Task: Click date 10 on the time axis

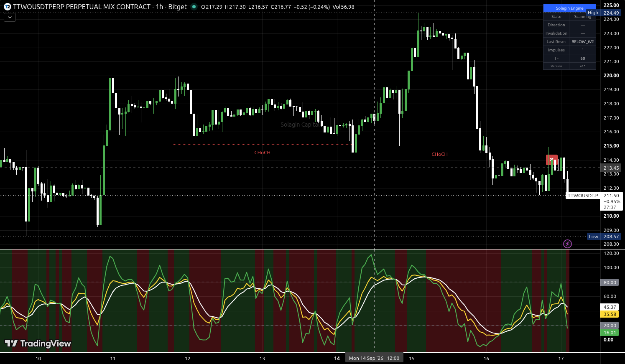Action: [x=38, y=359]
